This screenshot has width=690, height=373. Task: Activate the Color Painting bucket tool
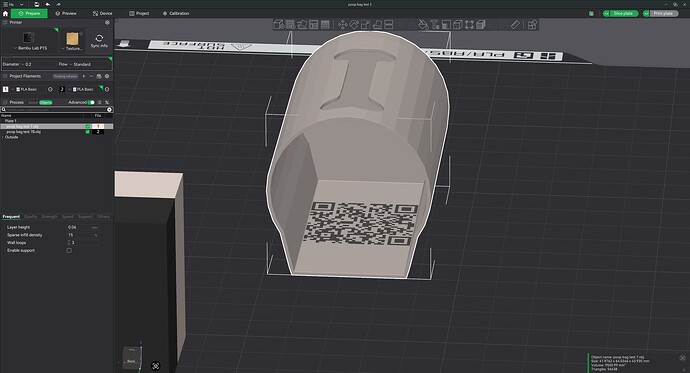pyautogui.click(x=423, y=25)
